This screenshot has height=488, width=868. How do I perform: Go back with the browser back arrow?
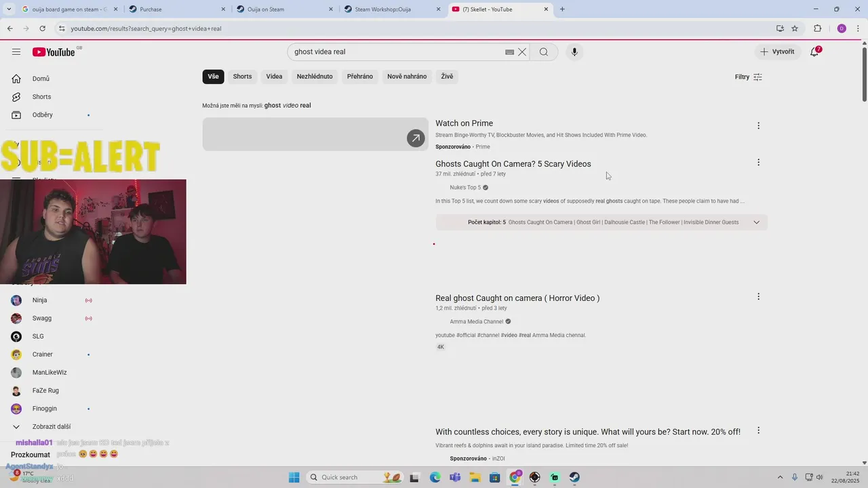(x=9, y=28)
